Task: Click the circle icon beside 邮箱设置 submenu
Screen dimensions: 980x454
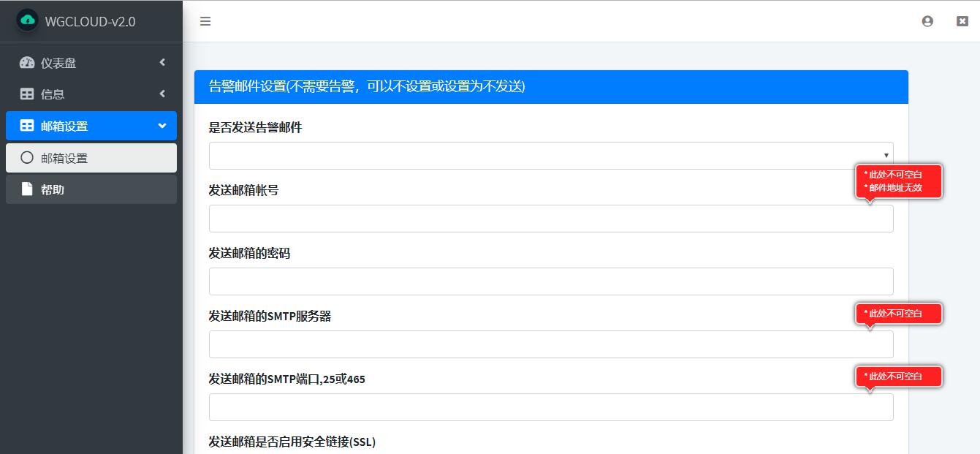Action: (x=27, y=157)
